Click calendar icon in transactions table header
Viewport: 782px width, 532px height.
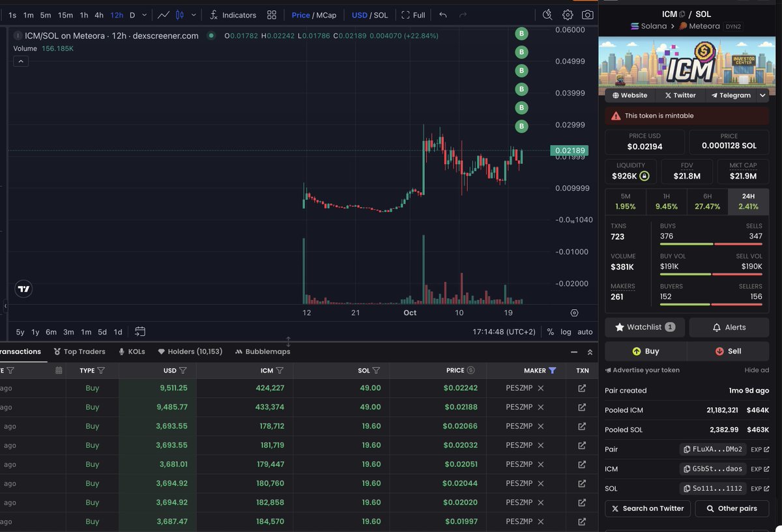point(59,371)
